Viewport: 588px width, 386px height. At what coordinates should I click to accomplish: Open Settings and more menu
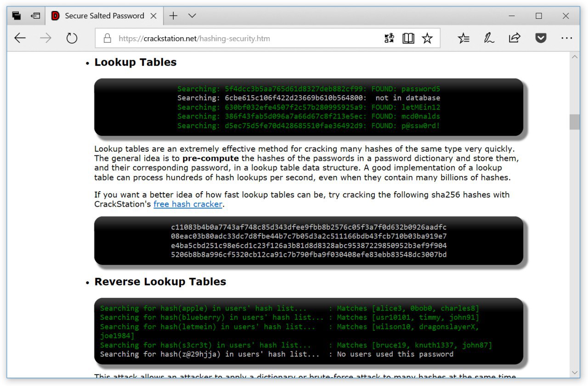tap(567, 39)
